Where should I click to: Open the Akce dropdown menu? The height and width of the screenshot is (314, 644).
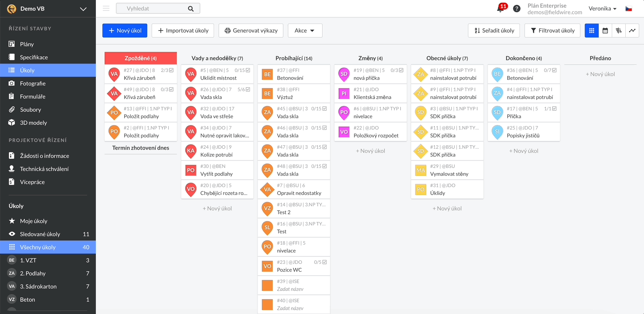coord(305,31)
